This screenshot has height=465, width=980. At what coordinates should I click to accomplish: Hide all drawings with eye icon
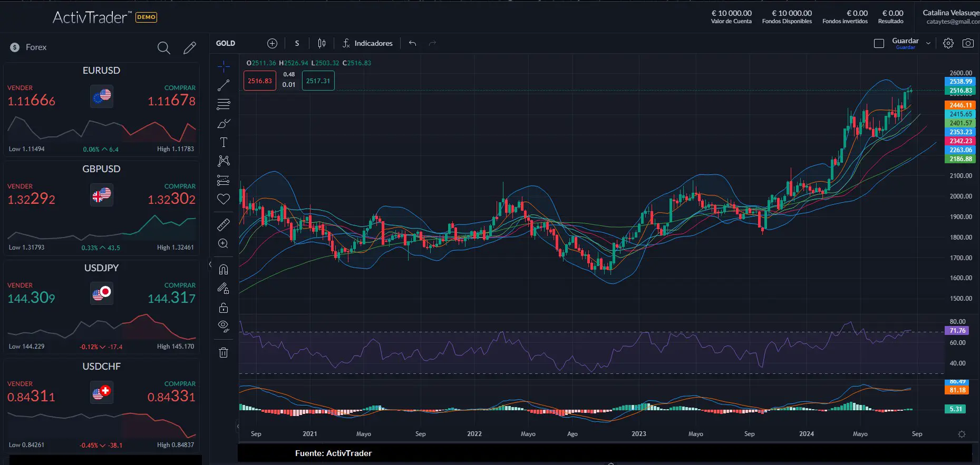point(224,326)
